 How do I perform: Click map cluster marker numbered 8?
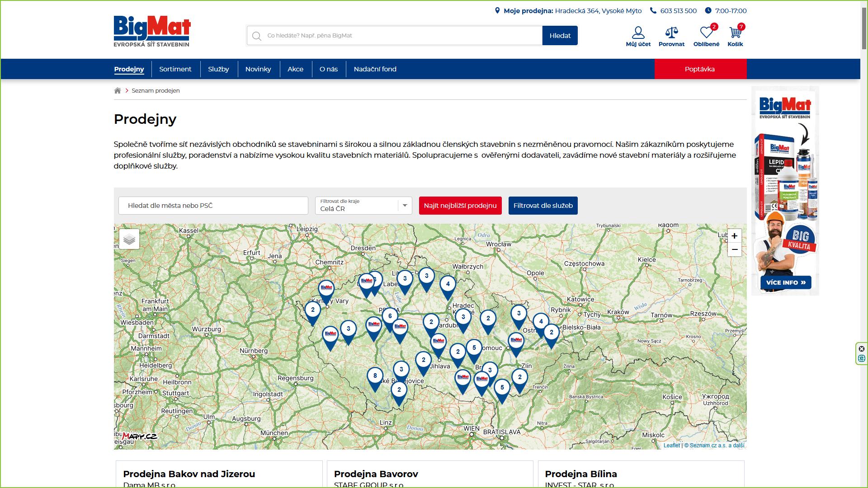click(x=375, y=380)
